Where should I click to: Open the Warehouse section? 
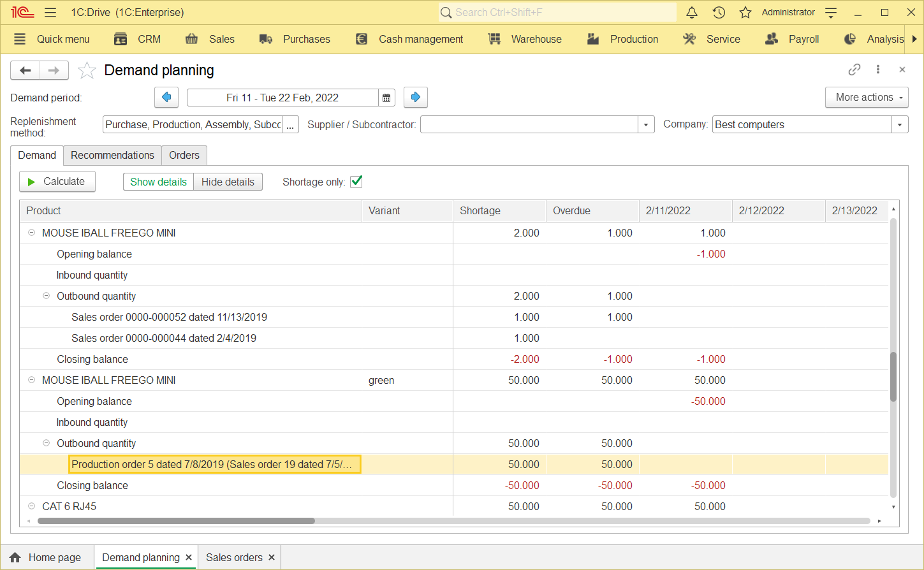[x=525, y=39]
